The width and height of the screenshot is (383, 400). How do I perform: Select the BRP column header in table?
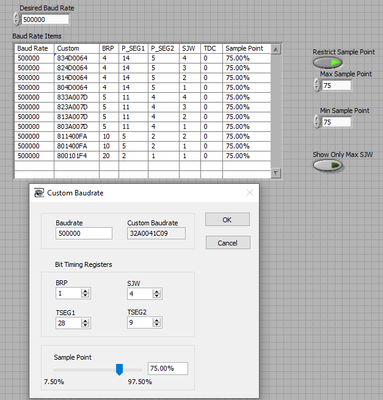[109, 49]
